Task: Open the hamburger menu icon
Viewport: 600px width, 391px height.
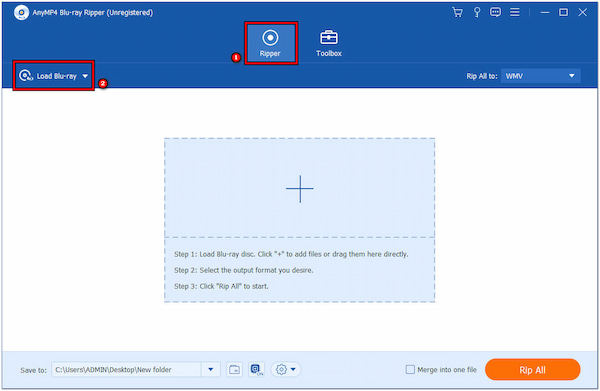Action: click(x=515, y=12)
